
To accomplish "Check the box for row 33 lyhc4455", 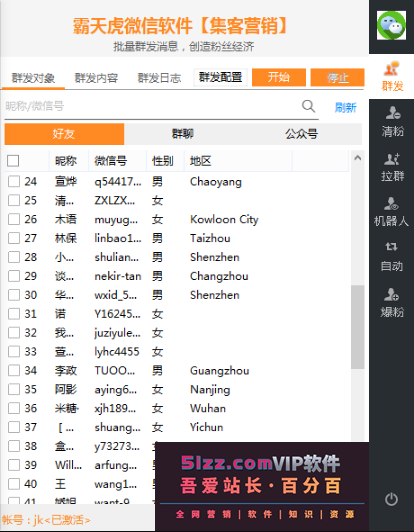I will tap(14, 352).
